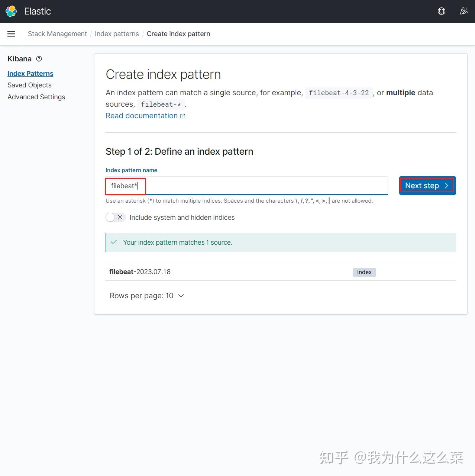The image size is (475, 476).
Task: Click the external link icon beside Read documentation
Action: click(x=182, y=116)
